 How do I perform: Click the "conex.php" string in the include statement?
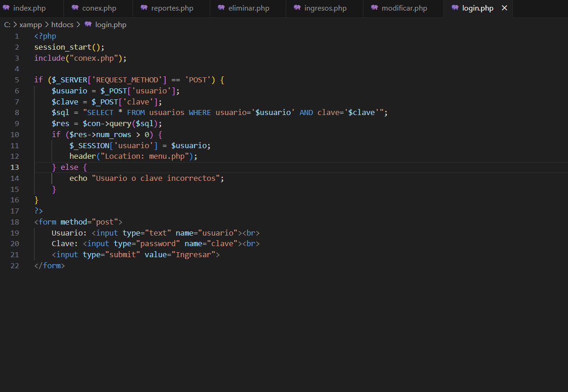pos(95,58)
